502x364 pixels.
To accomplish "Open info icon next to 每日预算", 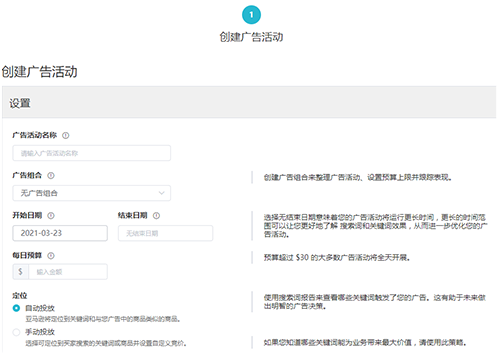I will [x=51, y=256].
